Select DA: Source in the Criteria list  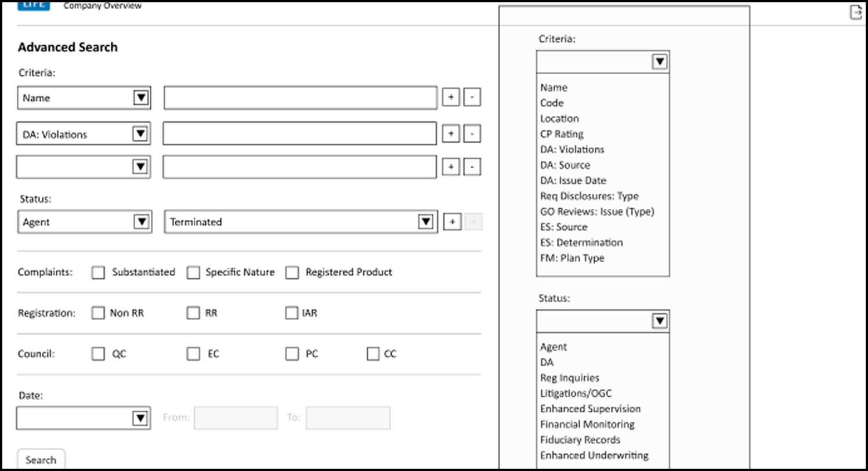565,165
